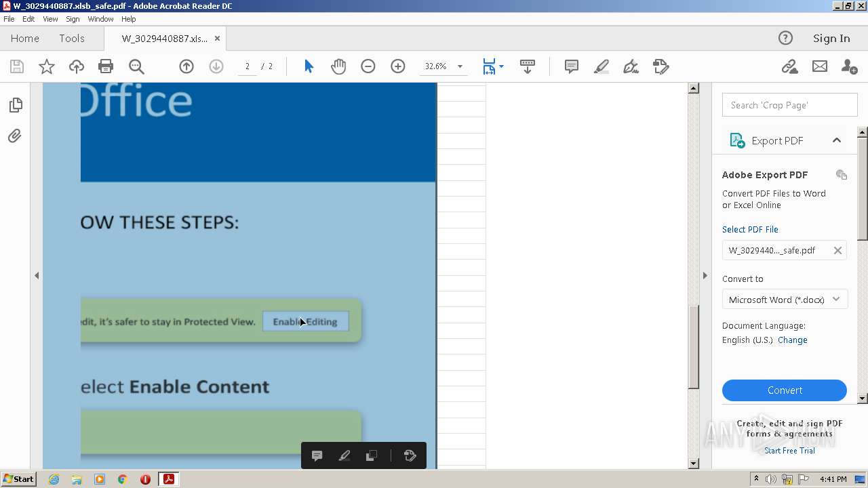Select the highlight pen tool in toolbar
The image size is (868, 488).
pos(601,66)
